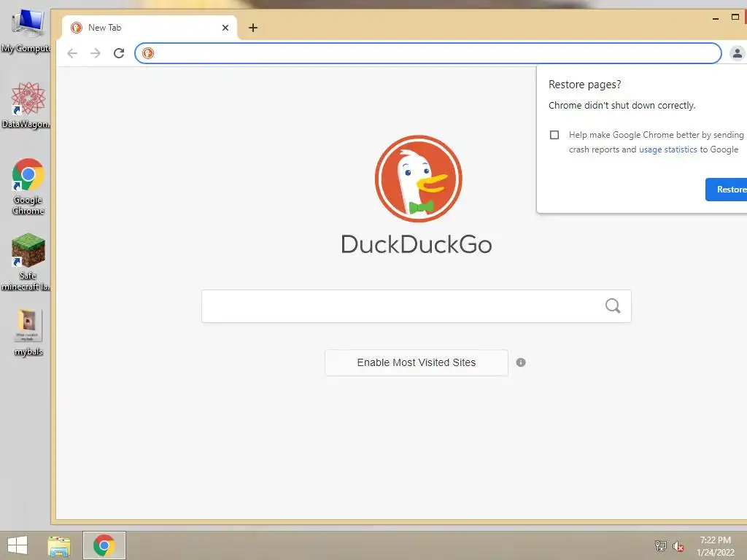Click the browser back arrow
Viewport: 747px width, 560px height.
point(72,53)
